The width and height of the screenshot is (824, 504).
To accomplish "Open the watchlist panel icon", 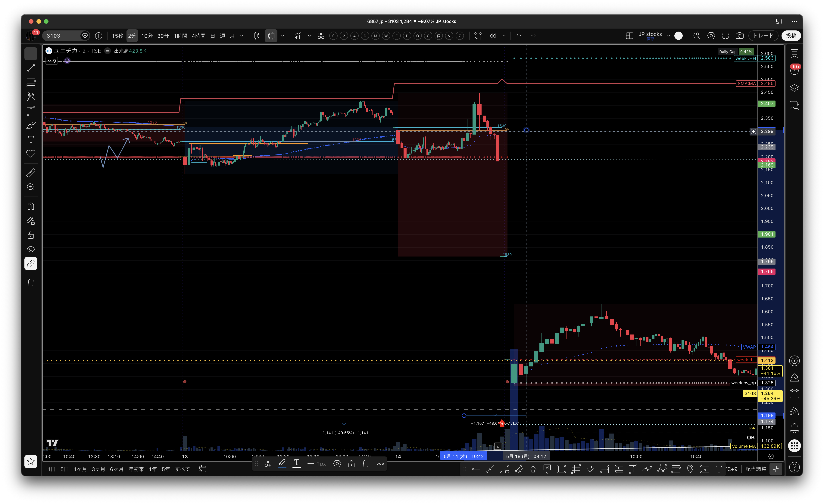I will (794, 54).
